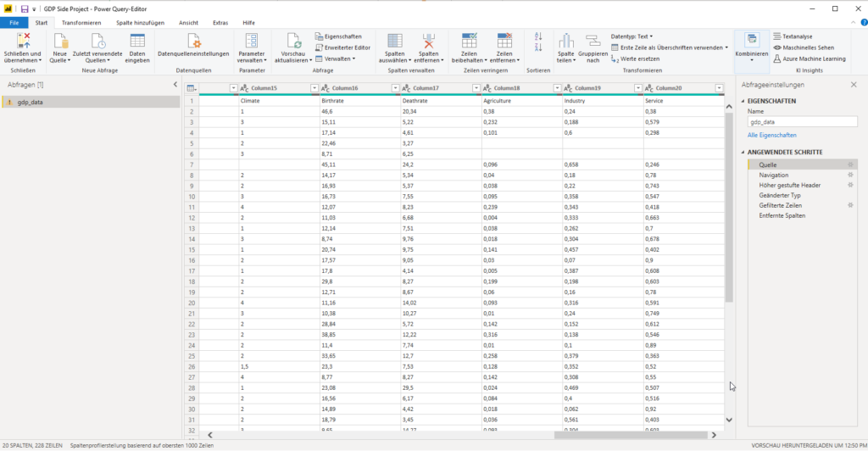Click Vorschau aktualisieren icon
Screen dimensions: 868x451
tap(292, 41)
